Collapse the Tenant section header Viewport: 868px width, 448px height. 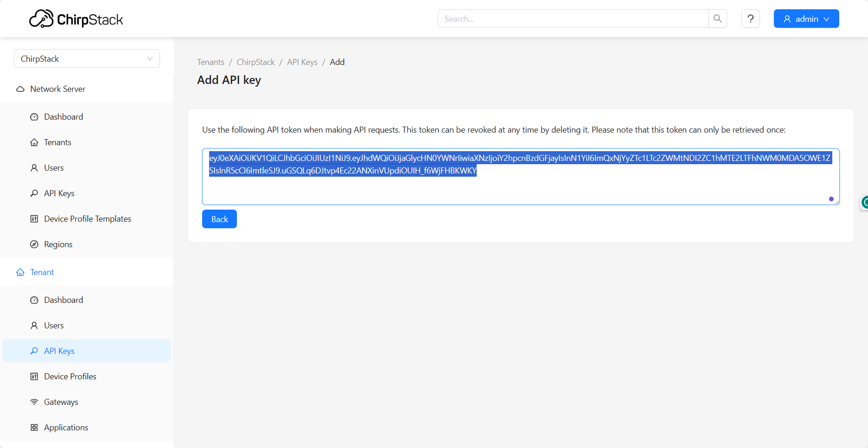click(87, 272)
